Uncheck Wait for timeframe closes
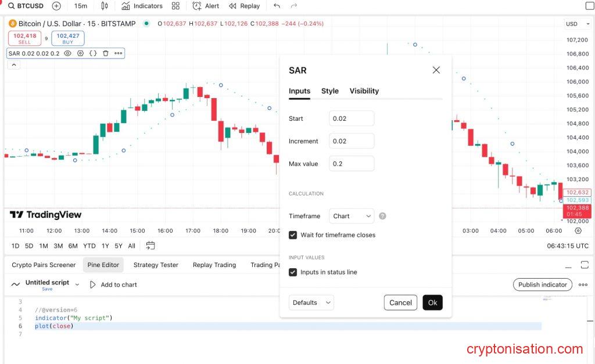The width and height of the screenshot is (595, 364). tap(293, 235)
